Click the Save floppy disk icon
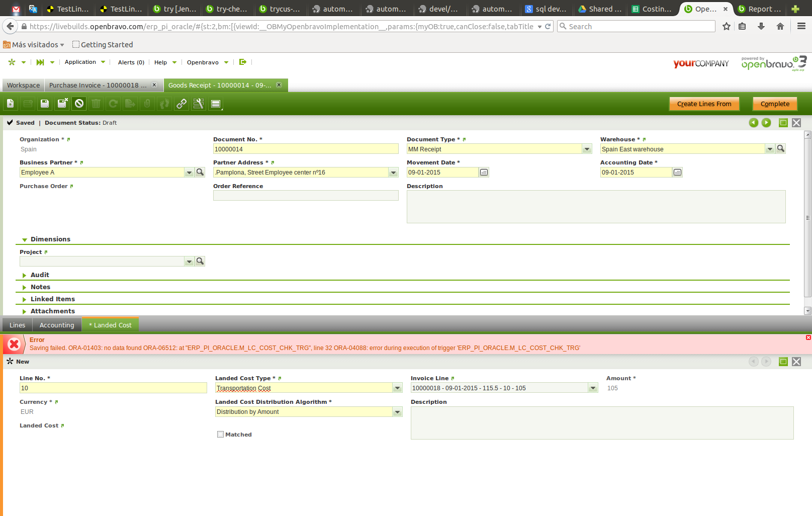This screenshot has height=516, width=812. [x=45, y=104]
